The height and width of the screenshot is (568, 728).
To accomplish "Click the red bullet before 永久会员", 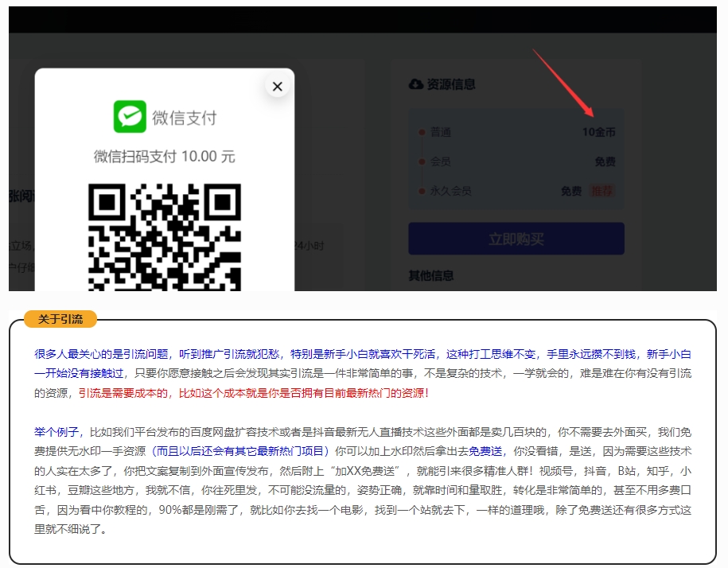I will (x=422, y=191).
